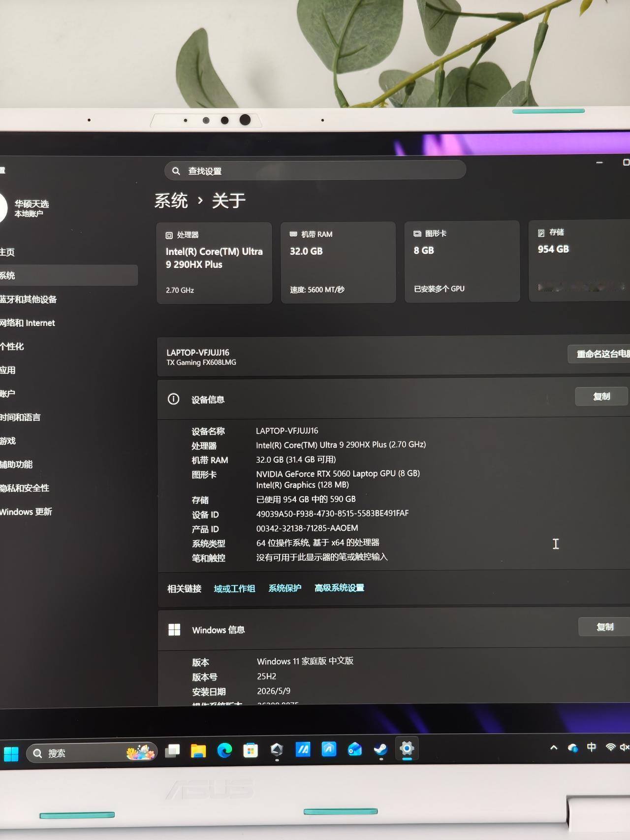630x840 pixels.
Task: Click the Windows logo beside Windows 信息
Action: coord(174,630)
